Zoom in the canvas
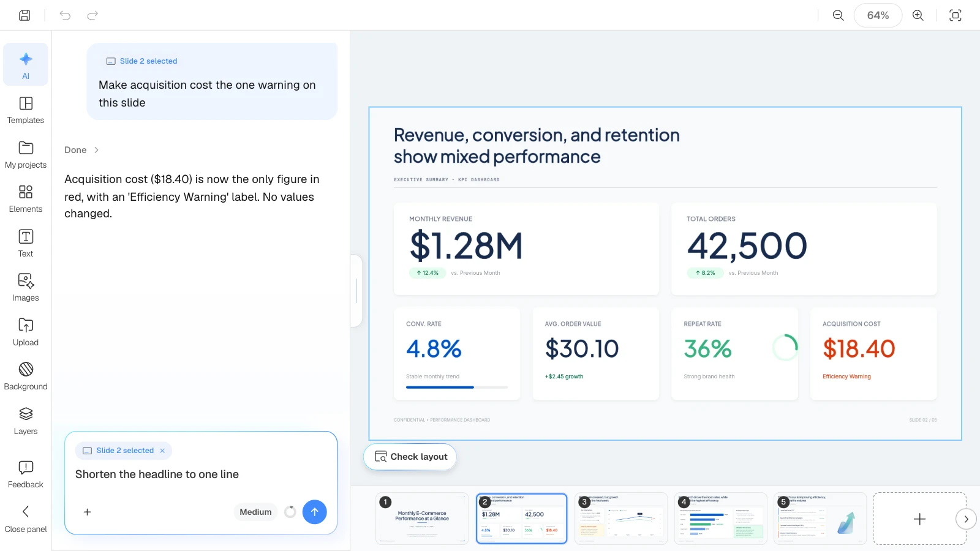This screenshot has height=551, width=980. coord(918,15)
